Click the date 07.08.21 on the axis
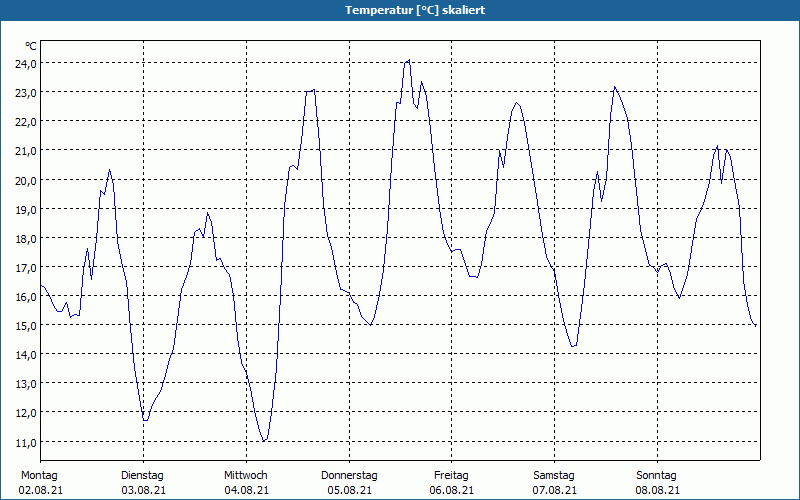The image size is (800, 500). (x=554, y=490)
